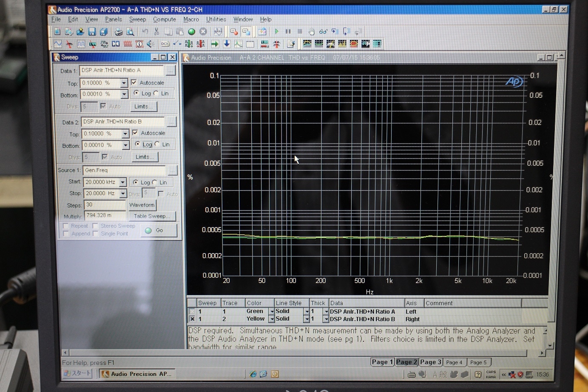Select Log scale for Source 1
Image resolution: width=588 pixels, height=392 pixels.
click(136, 182)
